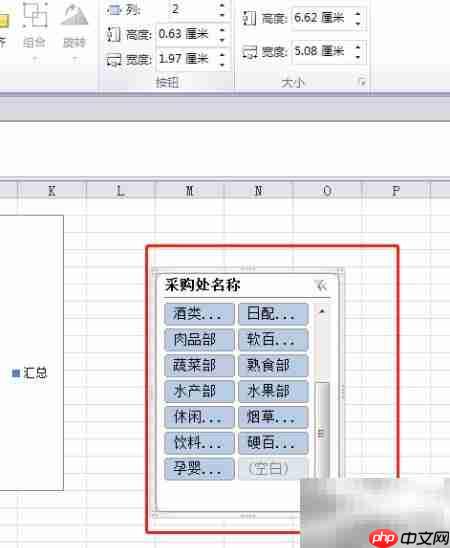450x548 pixels.
Task: Decrease the slicer column count
Action: click(x=222, y=14)
